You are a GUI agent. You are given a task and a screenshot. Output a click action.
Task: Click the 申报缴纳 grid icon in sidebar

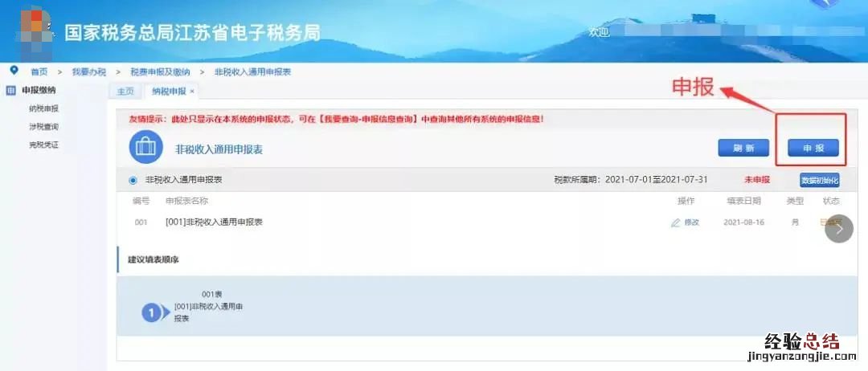10,91
